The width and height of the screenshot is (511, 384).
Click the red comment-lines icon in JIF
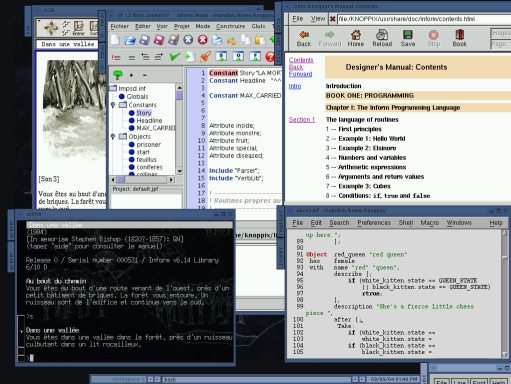click(116, 57)
